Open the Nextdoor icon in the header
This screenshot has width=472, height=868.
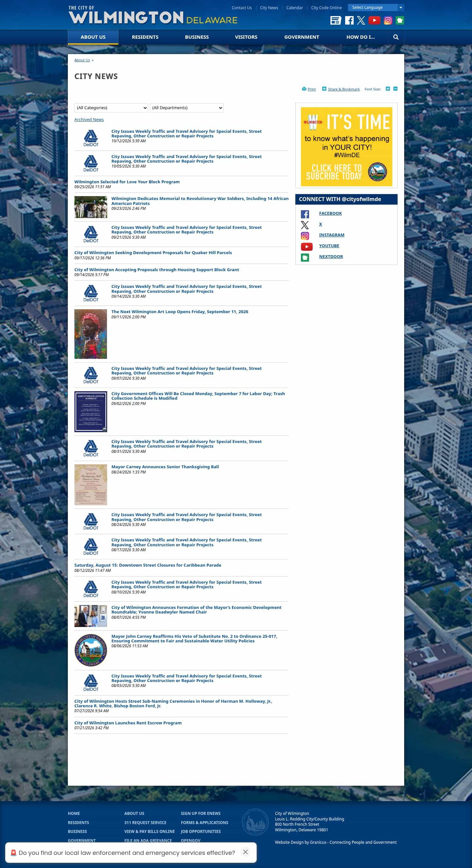[x=400, y=21]
